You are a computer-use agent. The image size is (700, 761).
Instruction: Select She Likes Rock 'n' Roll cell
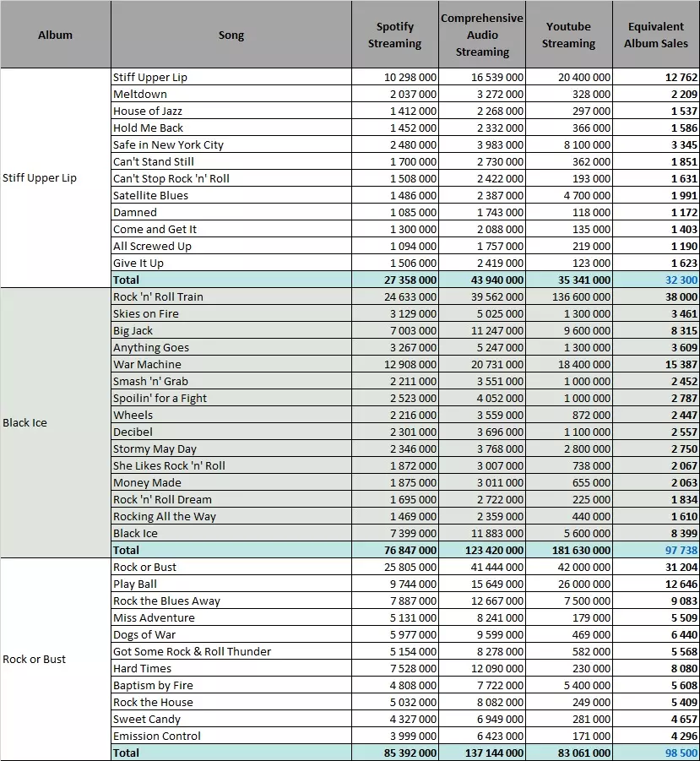coord(231,465)
